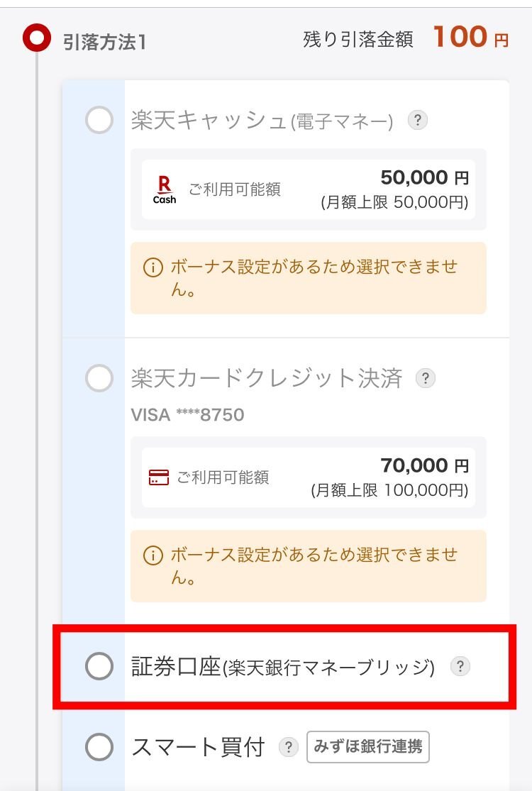The image size is (532, 791).
Task: Click info icon in first ボーナス設定 warning
Action: pos(153,267)
